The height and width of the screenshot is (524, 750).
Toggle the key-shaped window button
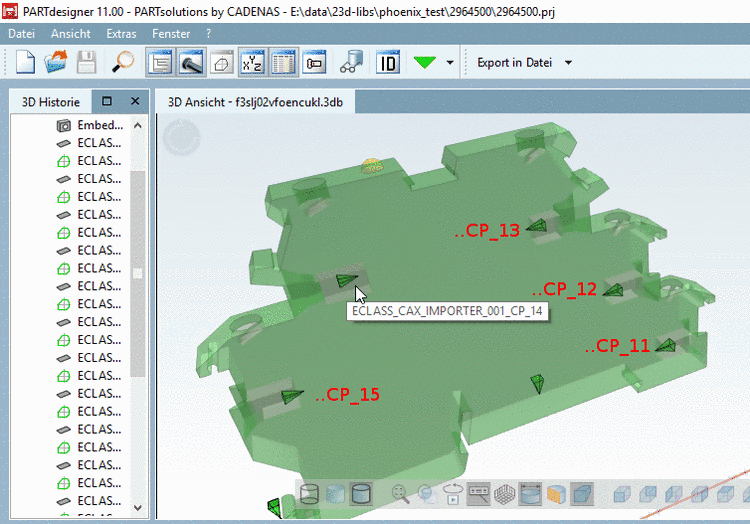coord(314,62)
